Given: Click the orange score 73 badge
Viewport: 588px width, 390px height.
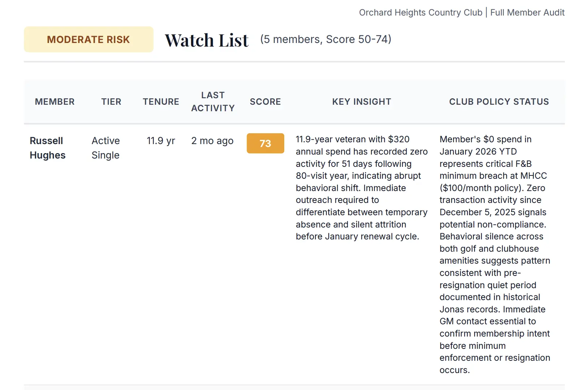Looking at the screenshot, I should pos(265,143).
